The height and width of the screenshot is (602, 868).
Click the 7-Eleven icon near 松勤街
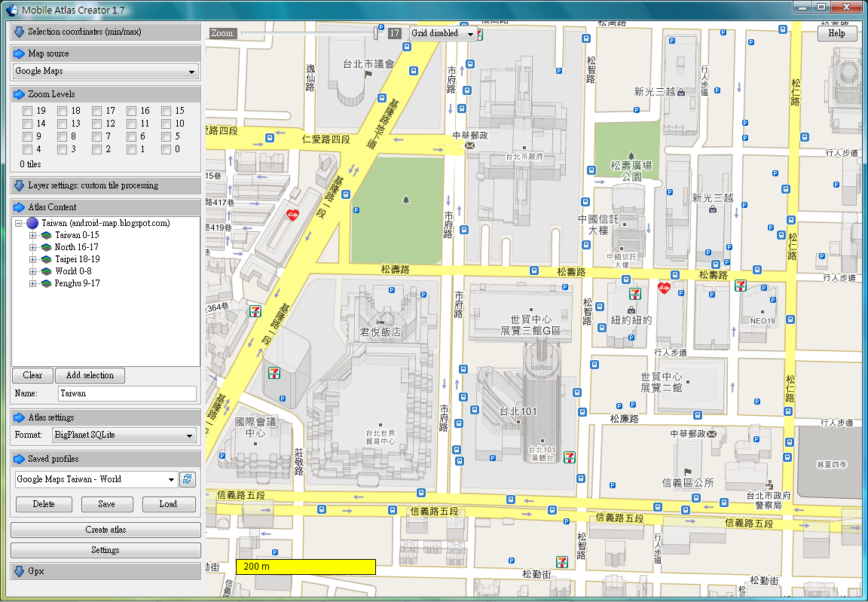[x=562, y=562]
